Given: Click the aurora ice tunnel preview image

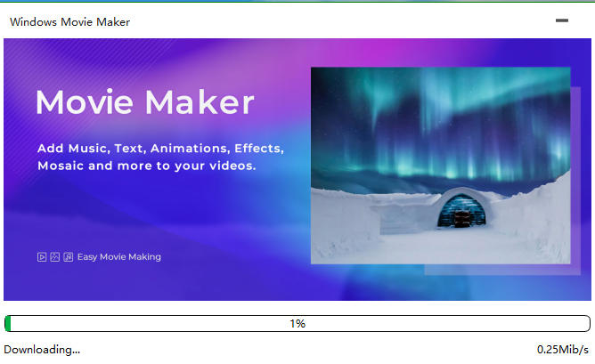Looking at the screenshot, I should click(x=440, y=166).
